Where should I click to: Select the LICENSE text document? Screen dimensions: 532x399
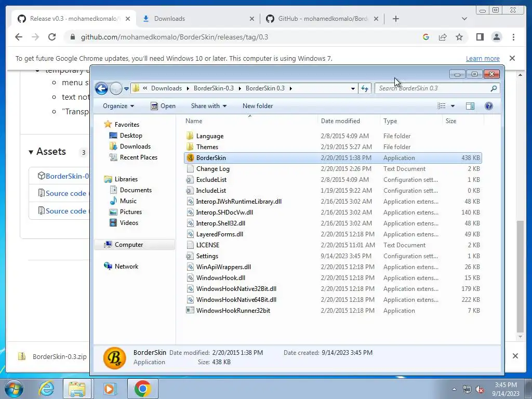pos(208,245)
